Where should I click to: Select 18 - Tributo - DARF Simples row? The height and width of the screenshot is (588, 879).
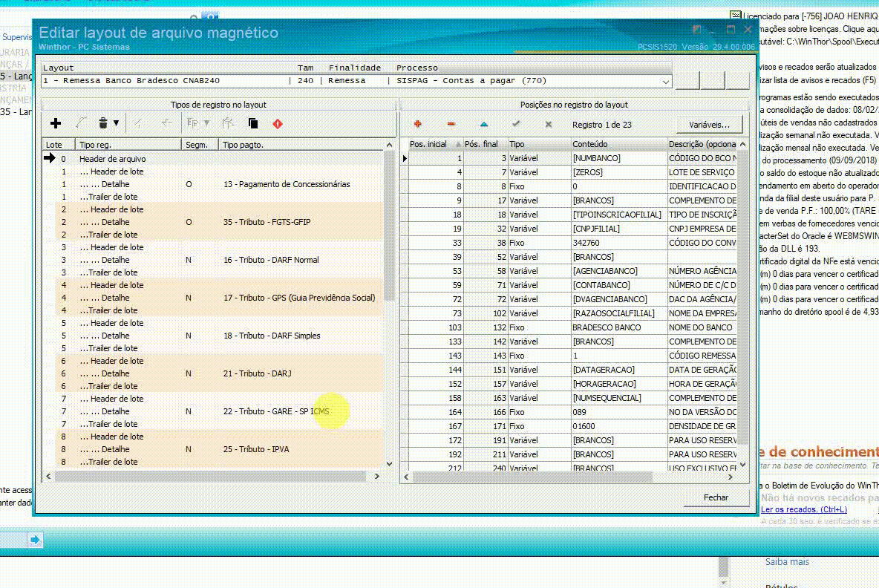[213, 335]
